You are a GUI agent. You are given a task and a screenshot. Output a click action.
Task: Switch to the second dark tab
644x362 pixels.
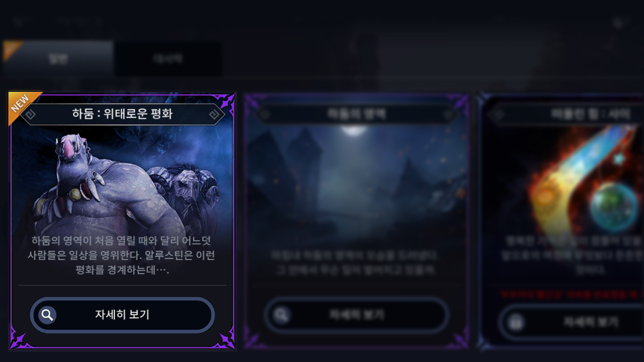tap(168, 59)
